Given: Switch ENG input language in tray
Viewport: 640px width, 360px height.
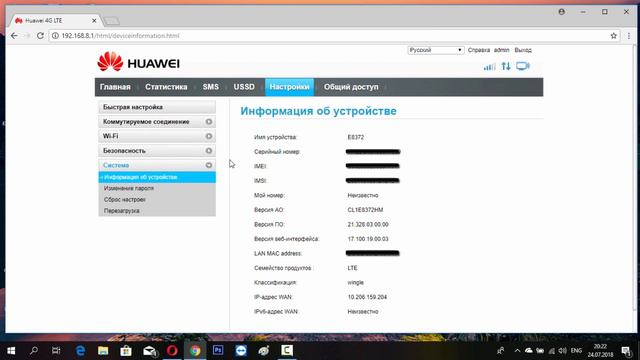Looking at the screenshot, I should click(x=576, y=351).
